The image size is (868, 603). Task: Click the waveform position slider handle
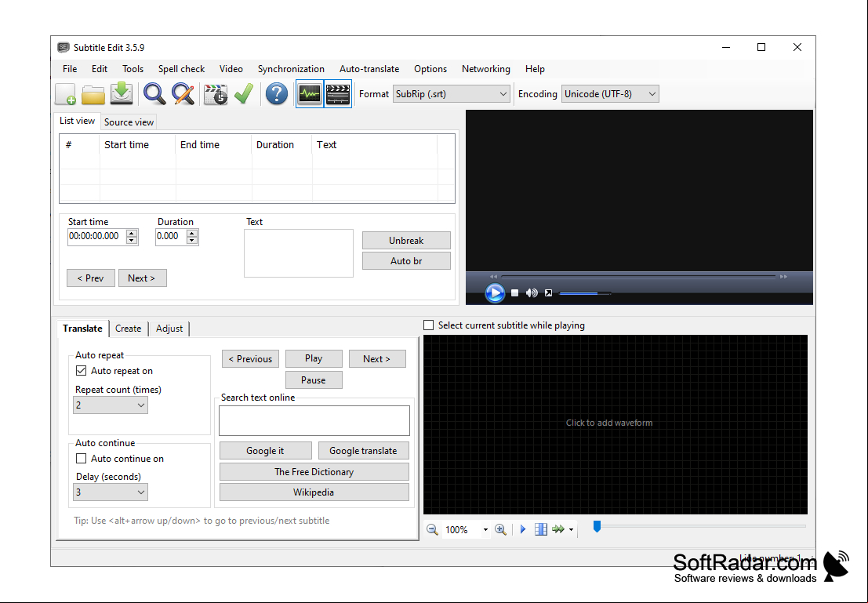point(597,526)
